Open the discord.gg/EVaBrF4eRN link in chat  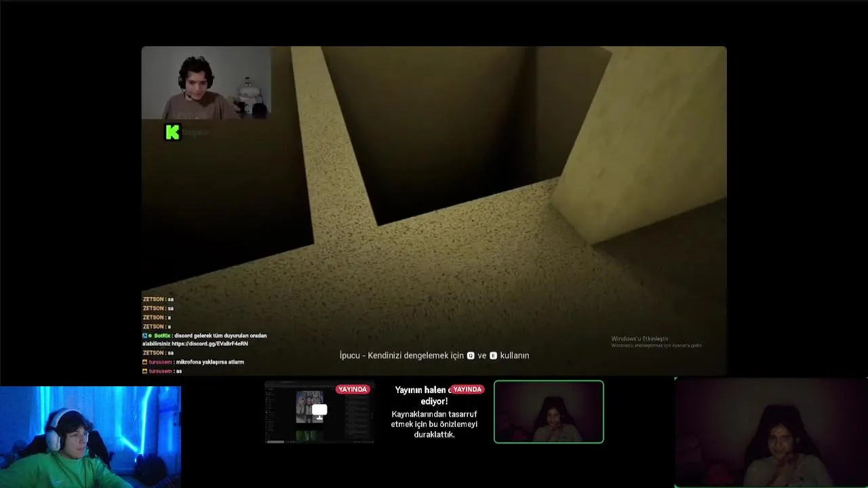[210, 344]
